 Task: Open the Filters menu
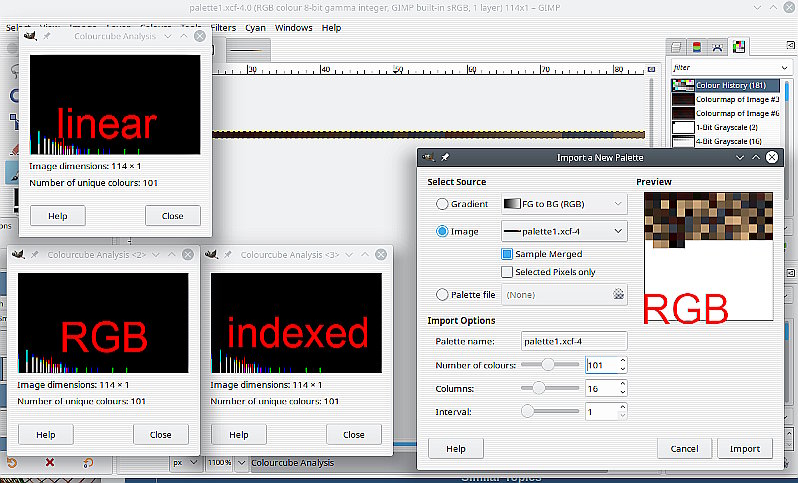(223, 27)
